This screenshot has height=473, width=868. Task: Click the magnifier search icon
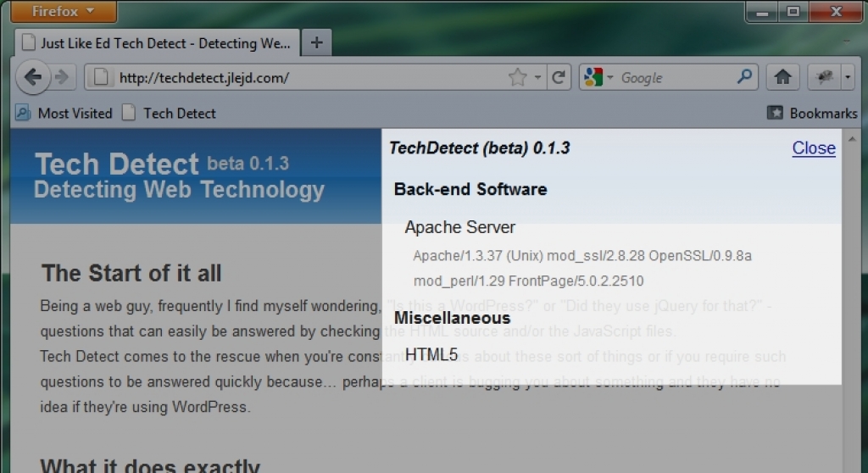[x=745, y=76]
